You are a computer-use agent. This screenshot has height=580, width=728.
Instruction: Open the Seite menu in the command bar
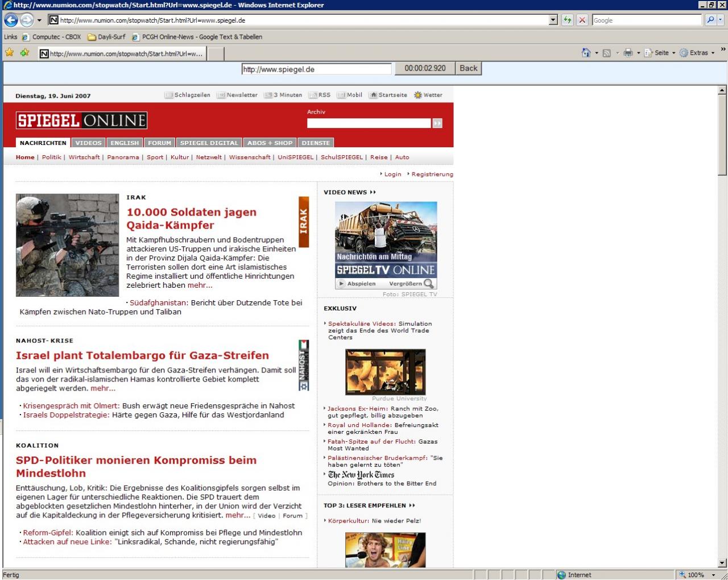click(660, 53)
